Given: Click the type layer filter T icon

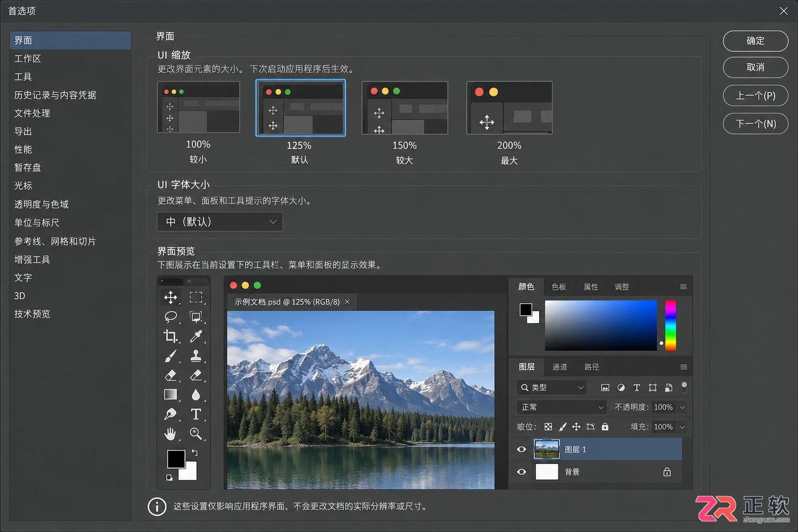Looking at the screenshot, I should click(637, 387).
